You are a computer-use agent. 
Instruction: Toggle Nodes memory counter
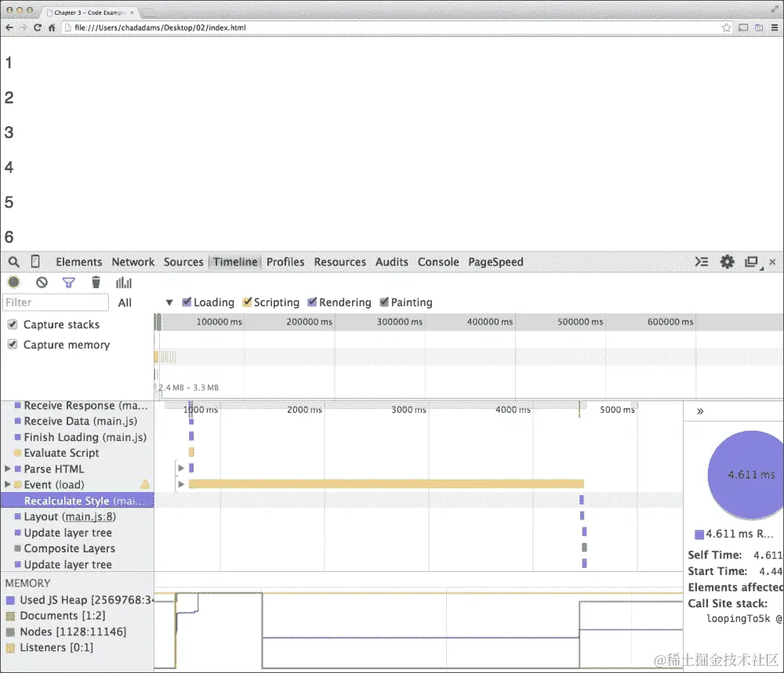click(10, 632)
